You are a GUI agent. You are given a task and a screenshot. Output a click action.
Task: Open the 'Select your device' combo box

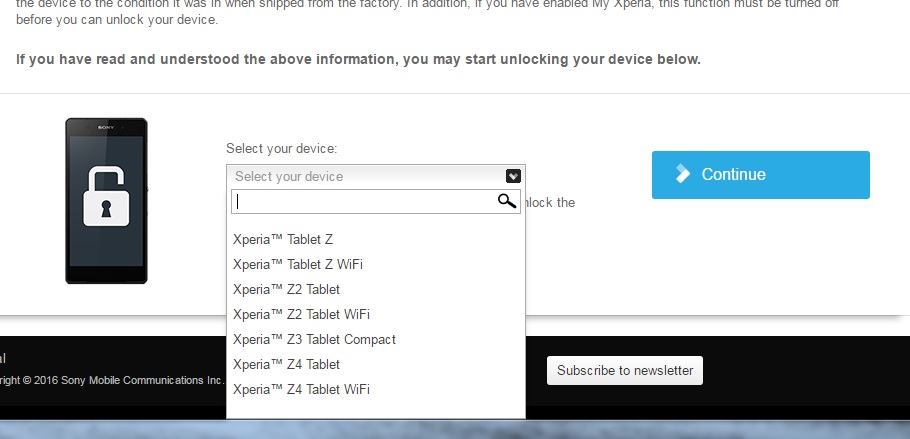(x=375, y=176)
